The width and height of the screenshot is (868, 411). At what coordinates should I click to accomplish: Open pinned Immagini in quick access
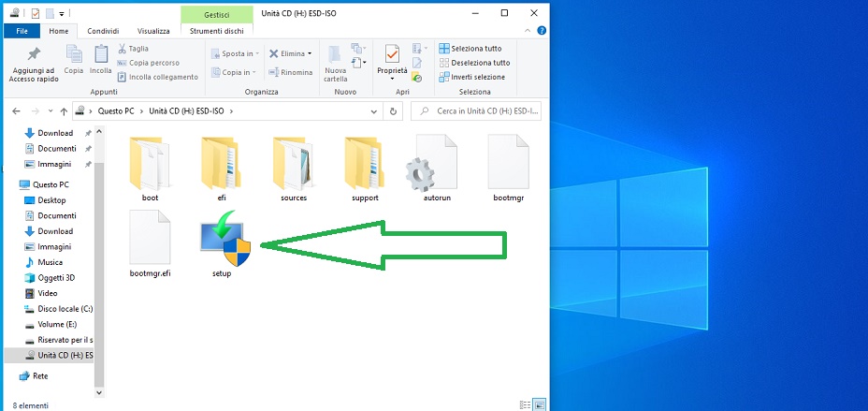(54, 164)
